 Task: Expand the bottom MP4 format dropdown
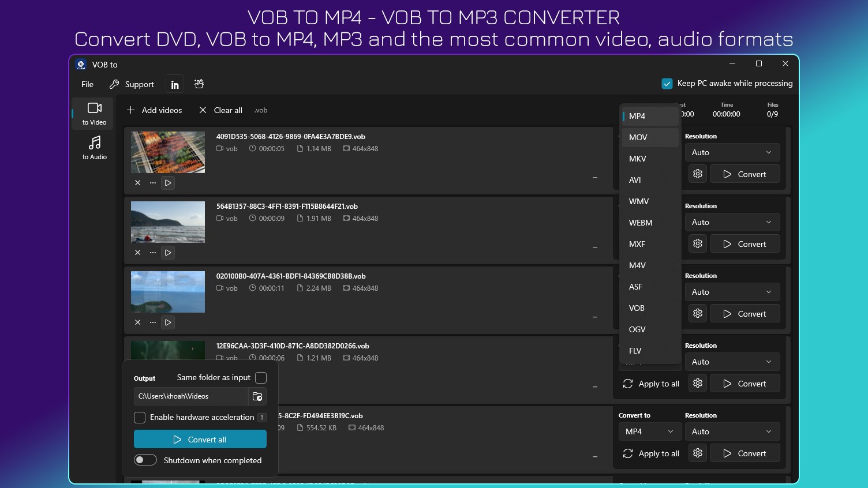pyautogui.click(x=650, y=431)
